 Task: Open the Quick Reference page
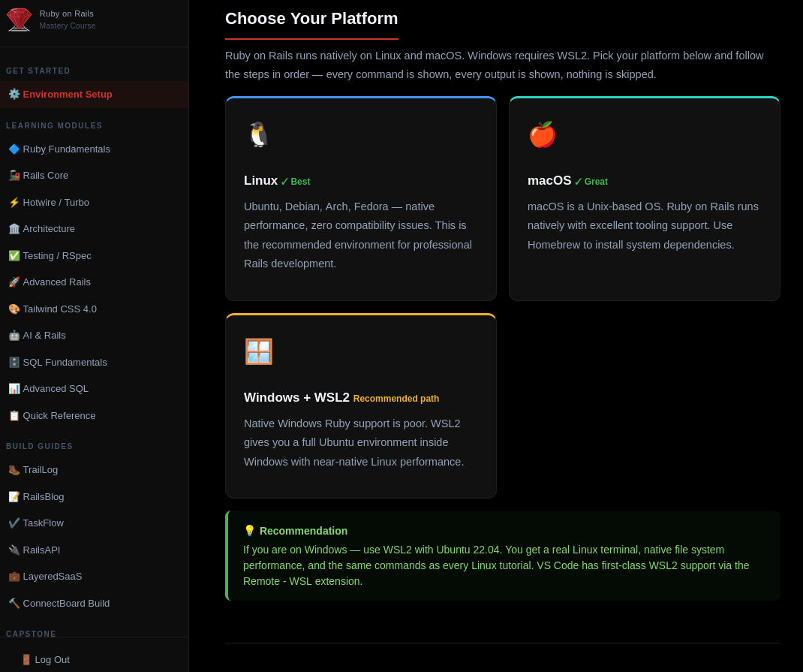[x=95, y=415]
